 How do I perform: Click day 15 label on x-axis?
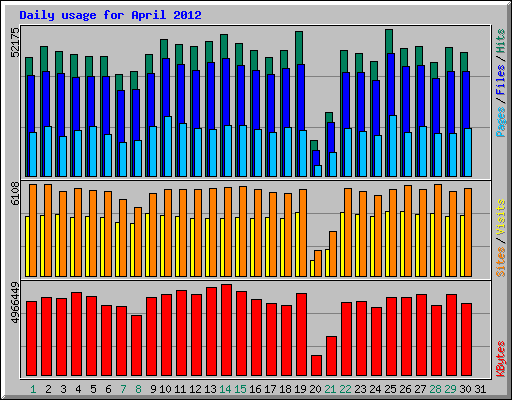(x=240, y=389)
